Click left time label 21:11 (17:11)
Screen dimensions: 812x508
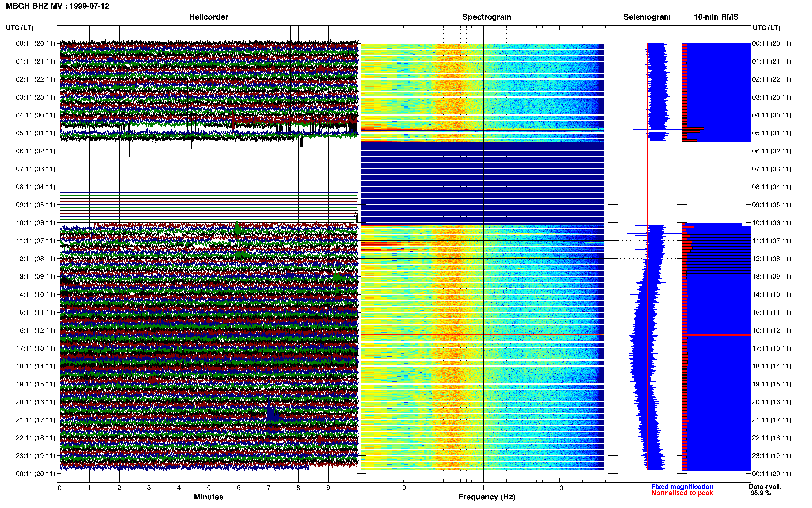click(36, 420)
